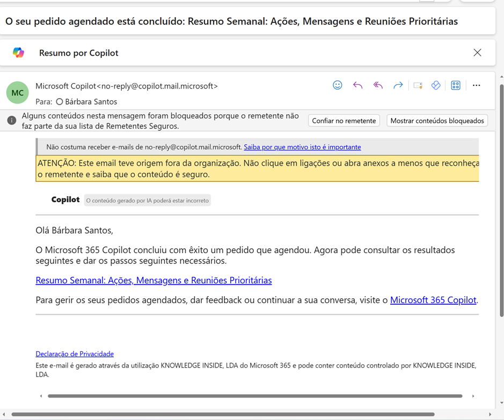Click the Reply arrow icon

(x=357, y=85)
